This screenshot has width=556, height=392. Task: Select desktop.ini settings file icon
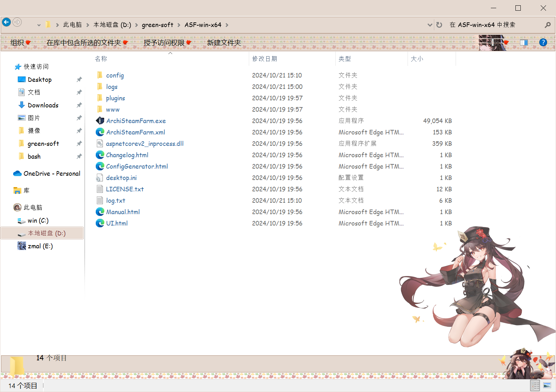(x=100, y=178)
